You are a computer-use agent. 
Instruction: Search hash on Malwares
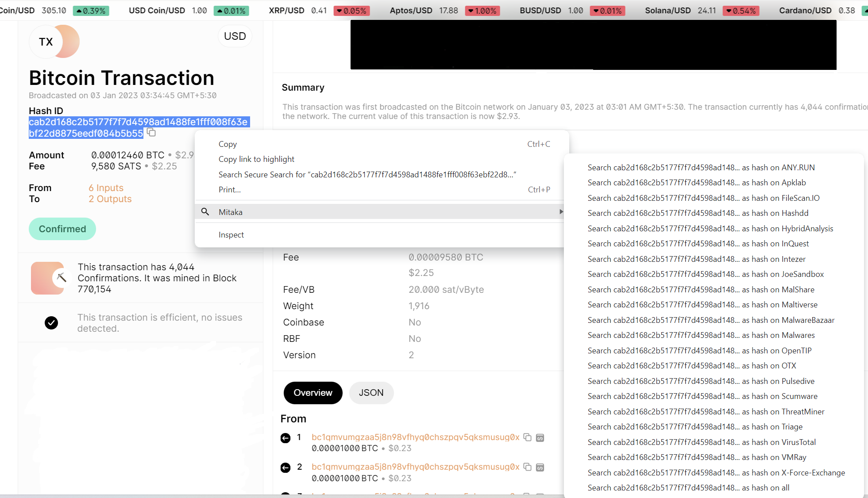point(714,335)
